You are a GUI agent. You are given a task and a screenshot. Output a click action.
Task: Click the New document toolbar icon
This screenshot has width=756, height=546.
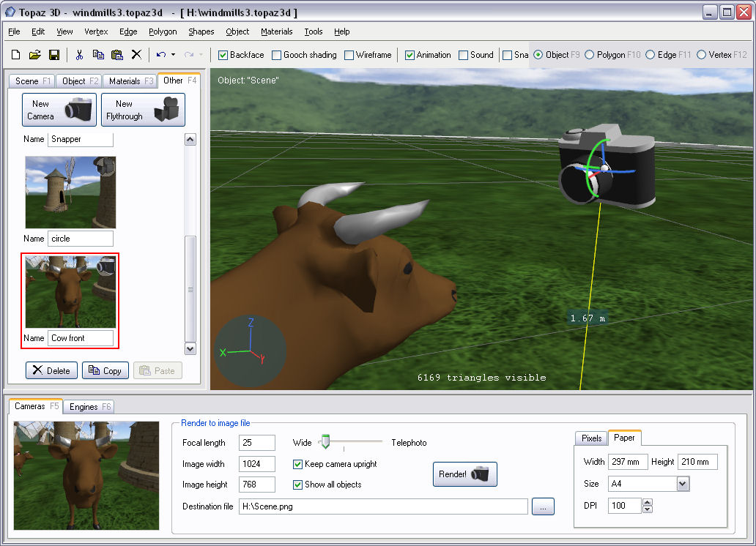[x=16, y=55]
